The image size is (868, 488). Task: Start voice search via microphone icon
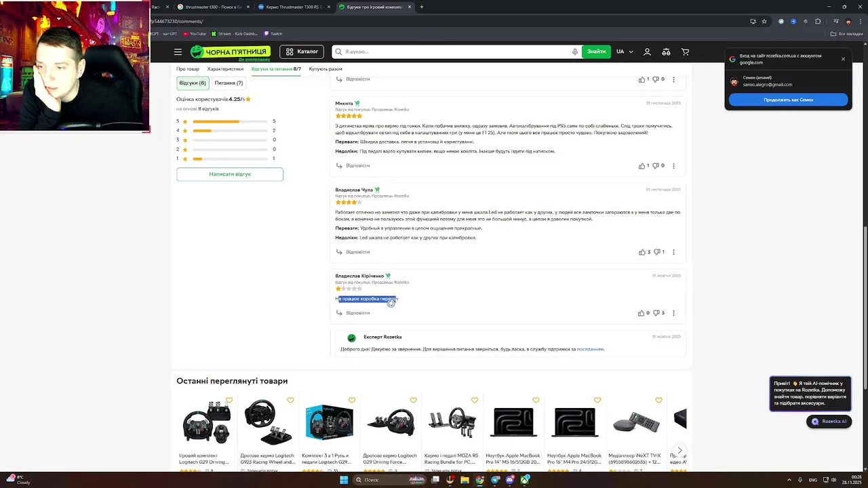pos(575,52)
